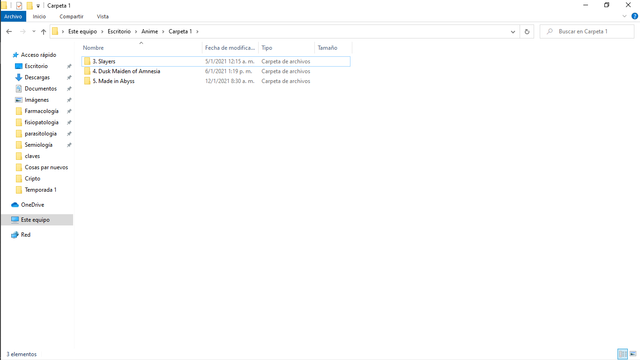Image resolution: width=640 pixels, height=360 pixels.
Task: Click Anime in the address breadcrumb
Action: pyautogui.click(x=149, y=31)
